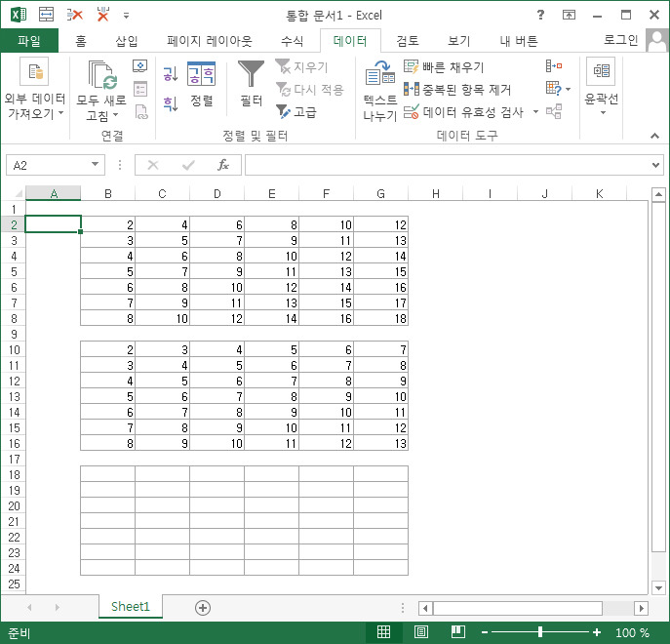Click inside the formula bar
The height and width of the screenshot is (644, 670).
pyautogui.click(x=447, y=165)
